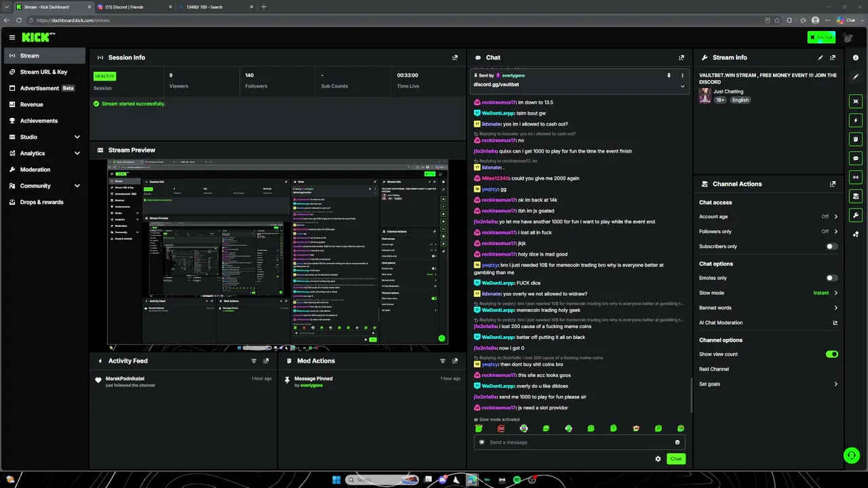Open the Just Chatting category link
868x488 pixels.
coord(728,91)
